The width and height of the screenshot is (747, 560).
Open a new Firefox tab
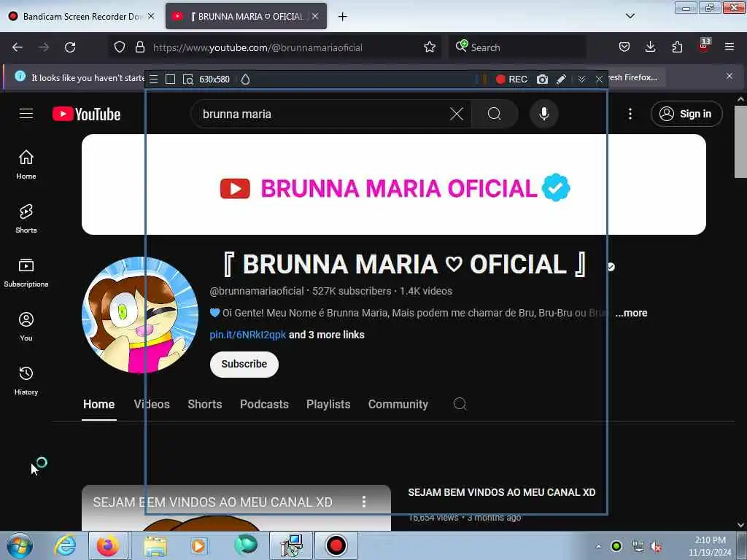click(x=343, y=17)
